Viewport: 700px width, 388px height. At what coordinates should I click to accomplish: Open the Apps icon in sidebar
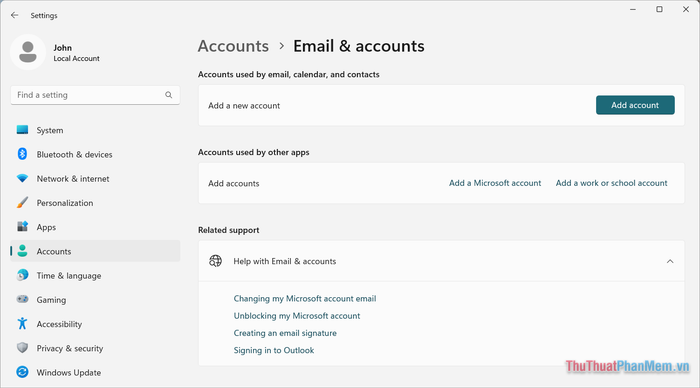22,226
